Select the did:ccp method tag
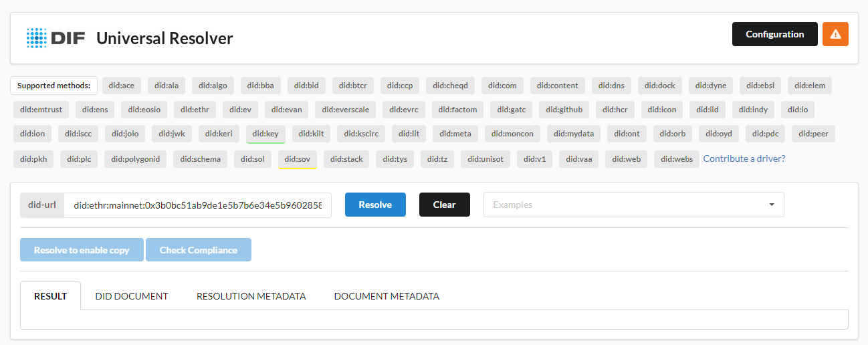The width and height of the screenshot is (868, 345). pyautogui.click(x=400, y=86)
